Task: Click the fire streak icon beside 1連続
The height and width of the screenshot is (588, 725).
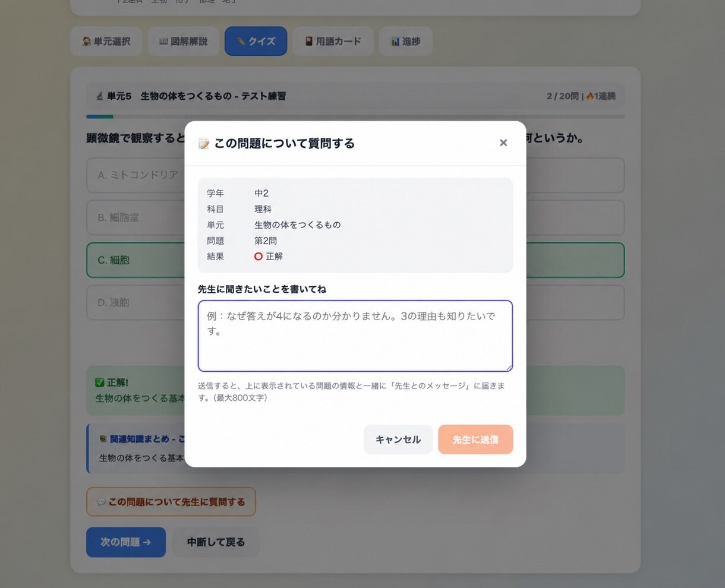Action: point(590,96)
